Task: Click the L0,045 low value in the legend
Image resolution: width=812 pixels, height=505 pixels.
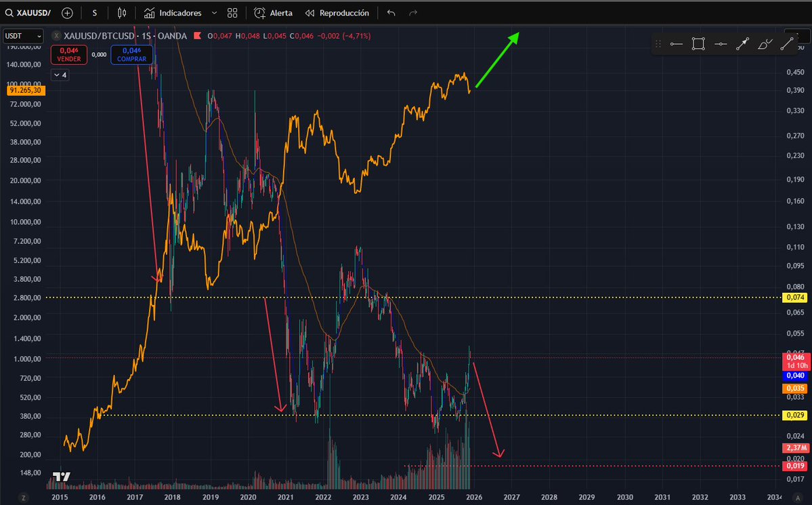Action: click(274, 37)
